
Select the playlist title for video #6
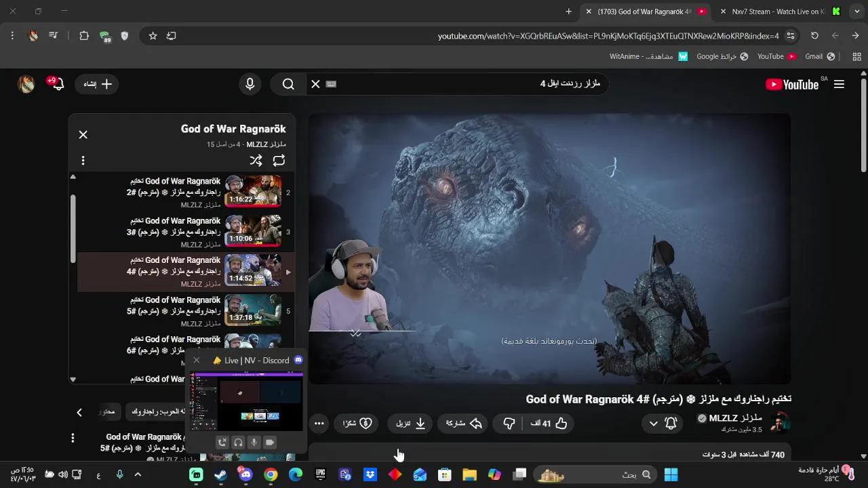pos(174,344)
